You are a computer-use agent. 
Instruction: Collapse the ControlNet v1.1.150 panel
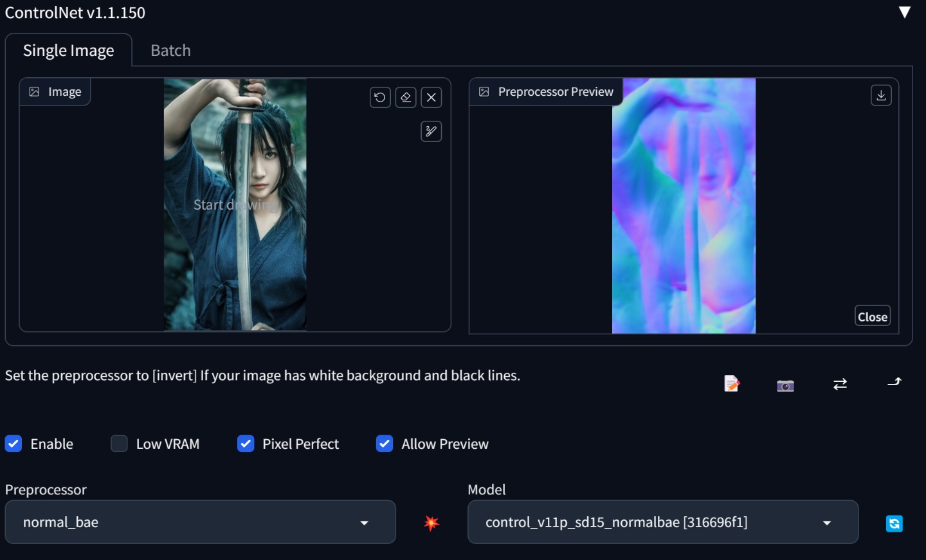click(x=904, y=12)
